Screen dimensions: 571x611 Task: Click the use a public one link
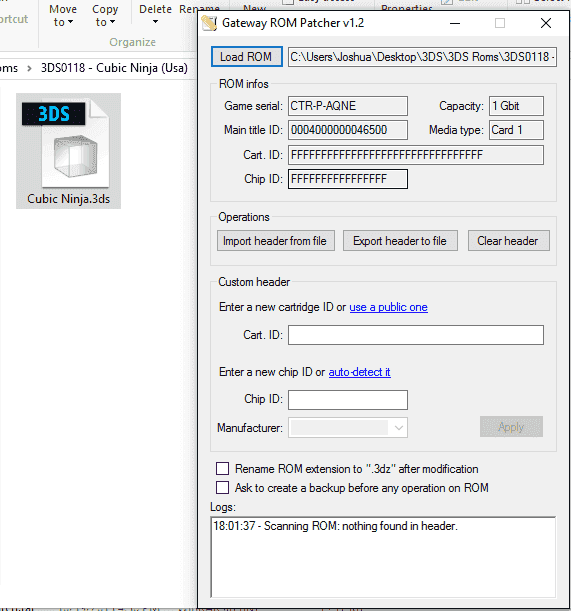coord(388,307)
